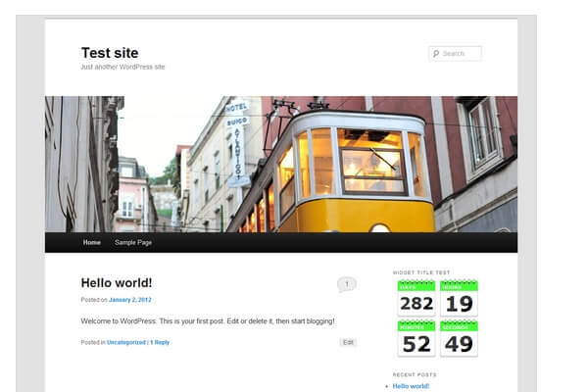This screenshot has height=392, width=588.
Task: Click the "Test site" title
Action: tap(110, 53)
